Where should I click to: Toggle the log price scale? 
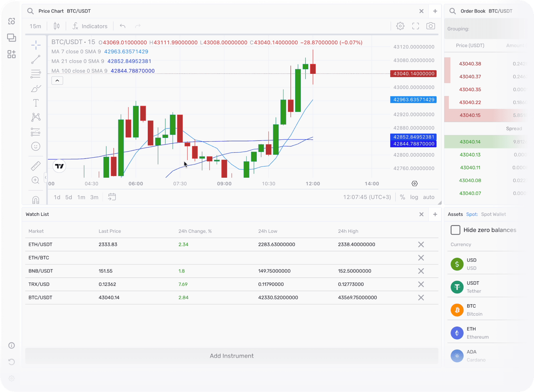tap(414, 197)
